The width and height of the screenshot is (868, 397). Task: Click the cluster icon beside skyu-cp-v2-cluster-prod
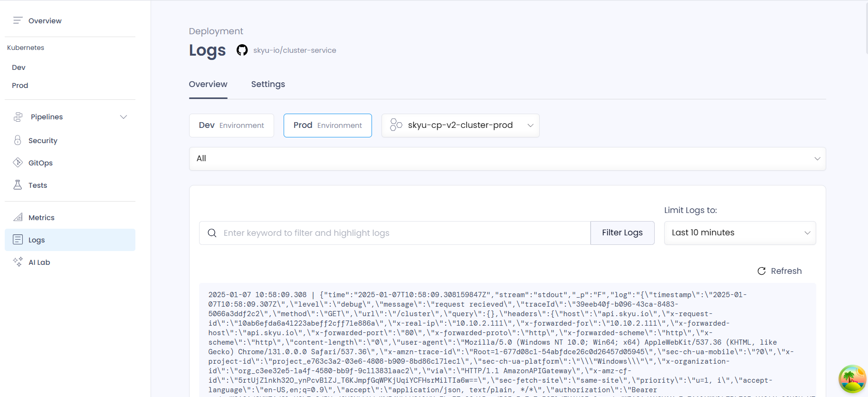[396, 125]
